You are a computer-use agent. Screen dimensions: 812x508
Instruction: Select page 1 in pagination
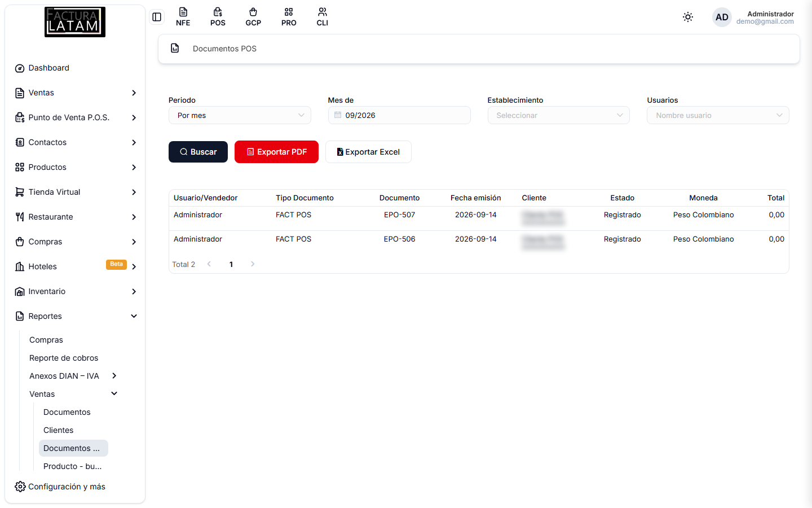[x=231, y=264]
